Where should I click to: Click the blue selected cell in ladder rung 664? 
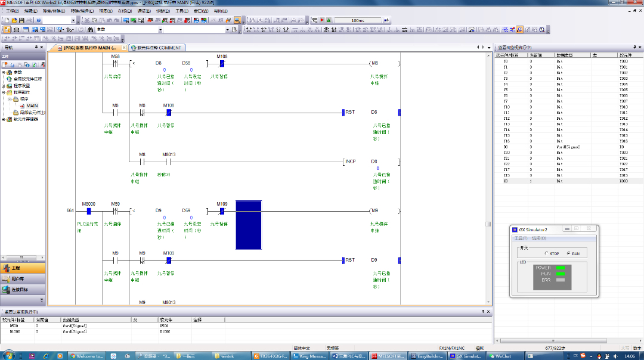tap(249, 225)
